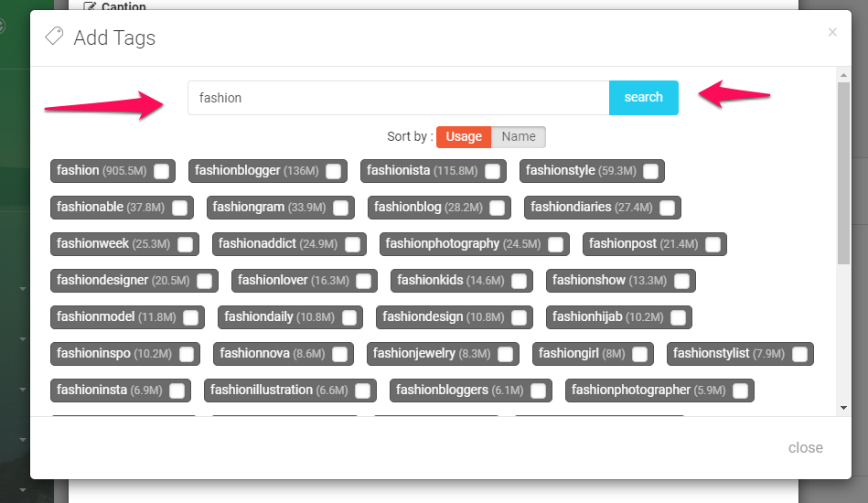The height and width of the screenshot is (503, 868).
Task: Check the fashionphotography tag box
Action: click(x=556, y=244)
